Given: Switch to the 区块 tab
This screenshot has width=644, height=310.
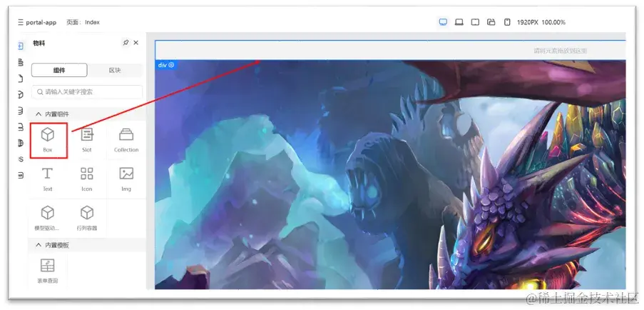Looking at the screenshot, I should click(x=115, y=70).
